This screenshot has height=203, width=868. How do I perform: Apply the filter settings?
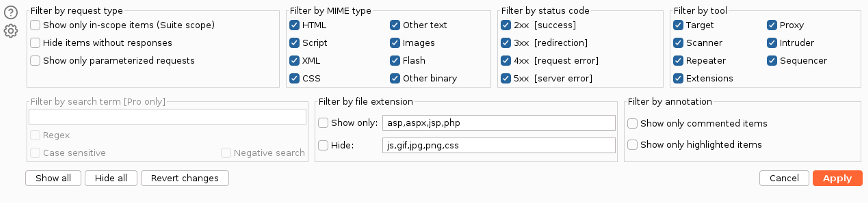[x=837, y=178]
